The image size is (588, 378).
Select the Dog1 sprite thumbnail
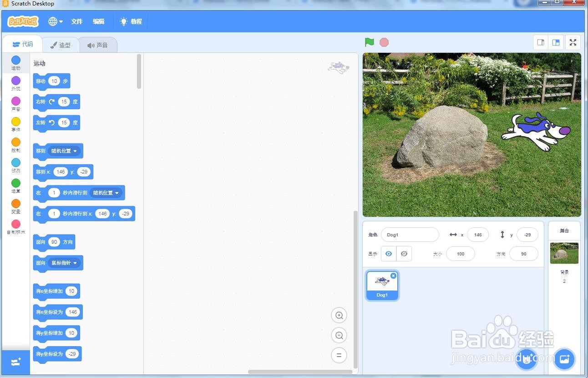click(382, 286)
